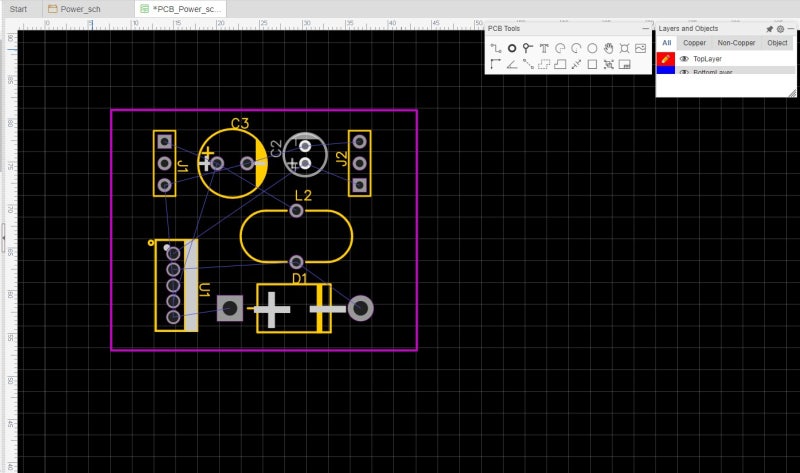Image resolution: width=800 pixels, height=473 pixels.
Task: Pin the Layers and Objects panel
Action: coord(769,29)
